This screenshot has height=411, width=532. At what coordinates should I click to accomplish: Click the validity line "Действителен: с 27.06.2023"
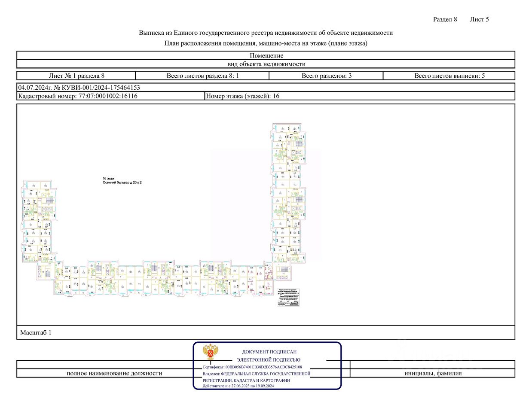(238, 386)
